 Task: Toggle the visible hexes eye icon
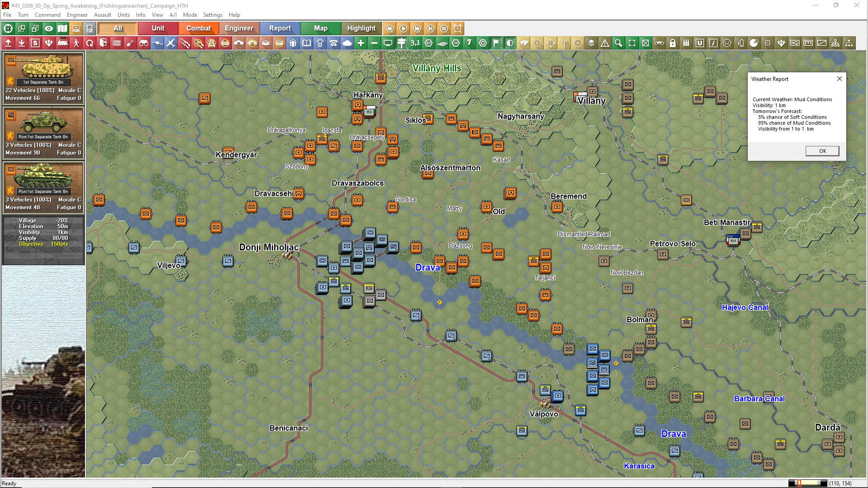48,28
